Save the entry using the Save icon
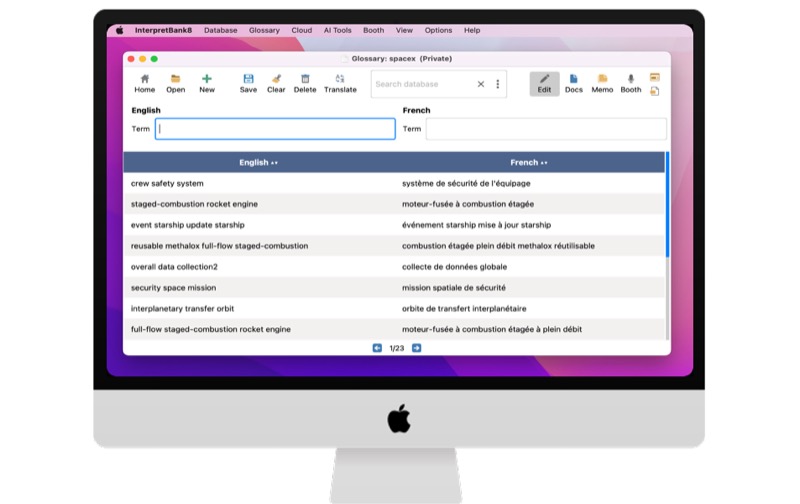 tap(248, 84)
